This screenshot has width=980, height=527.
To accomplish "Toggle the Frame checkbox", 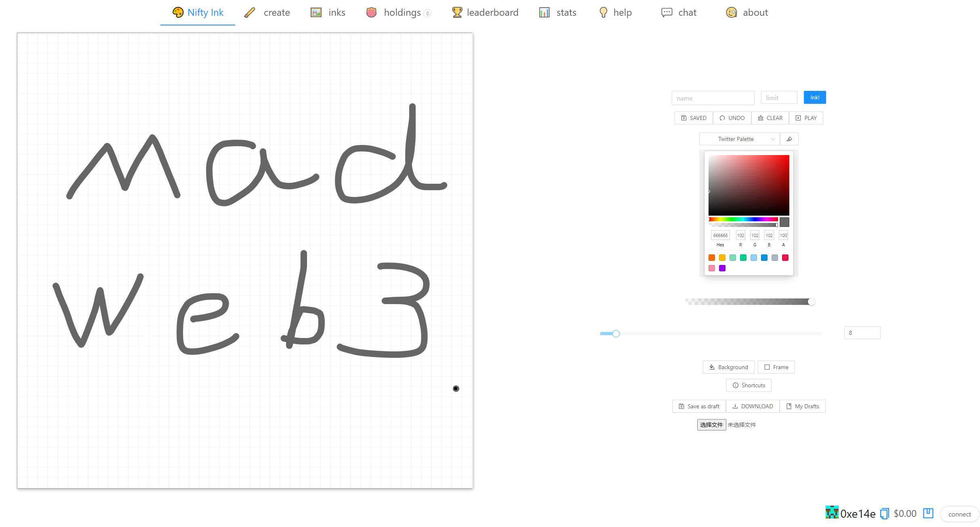I will click(776, 367).
